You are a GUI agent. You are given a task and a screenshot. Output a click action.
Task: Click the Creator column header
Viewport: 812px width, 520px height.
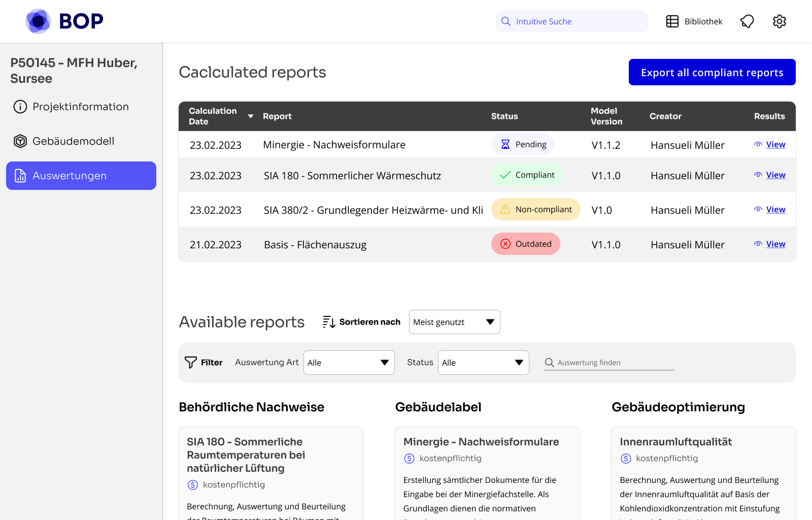point(665,116)
